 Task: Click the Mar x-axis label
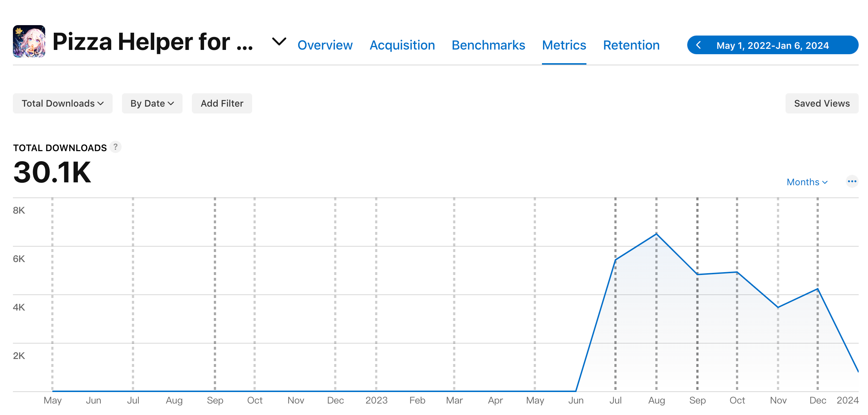pos(454,400)
